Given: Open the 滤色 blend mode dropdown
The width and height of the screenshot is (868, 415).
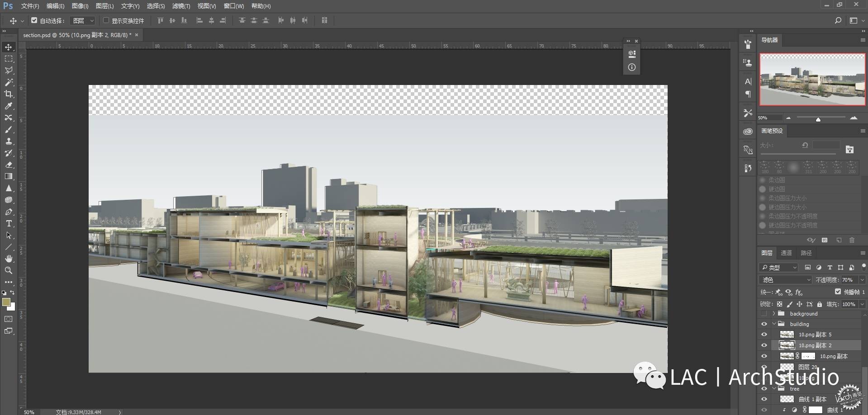Looking at the screenshot, I should 786,280.
